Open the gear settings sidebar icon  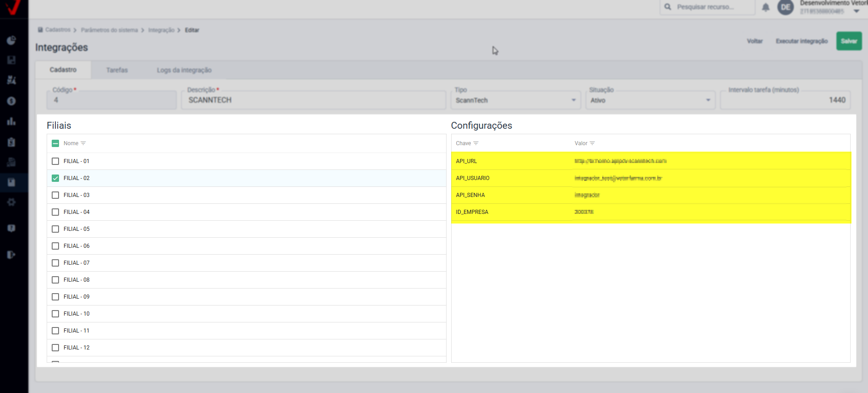pyautogui.click(x=11, y=202)
